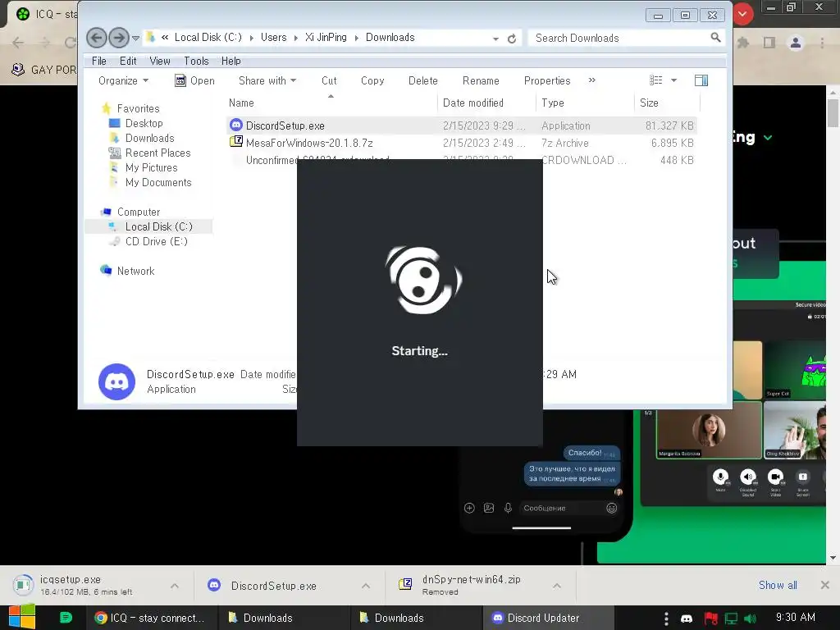Toggle the preview pane
The image size is (840, 630).
point(701,80)
